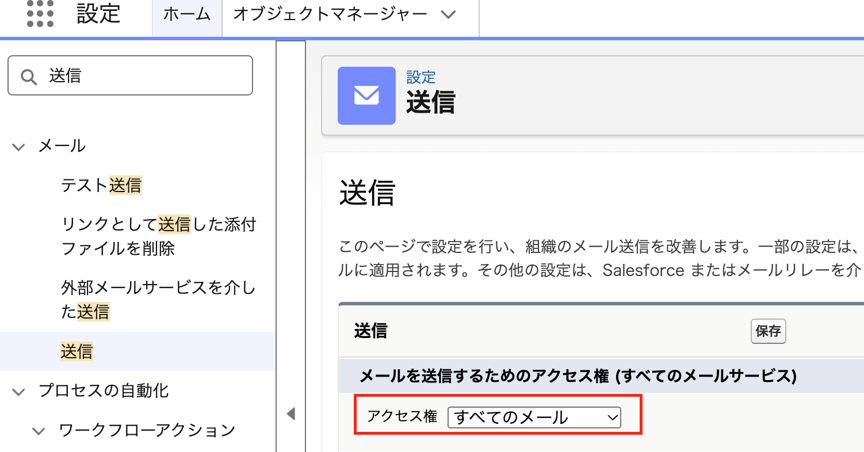Click the Quick Find field containing 送信
The width and height of the screenshot is (864, 452).
(130, 76)
